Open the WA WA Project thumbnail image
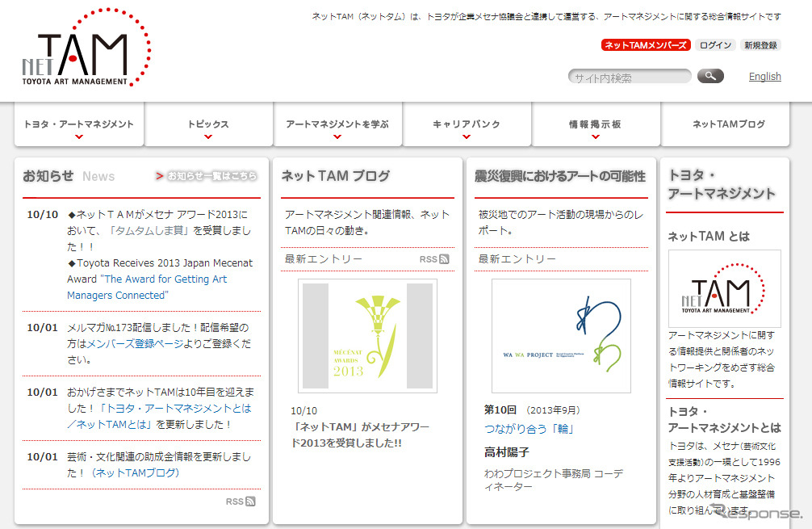 coord(561,336)
